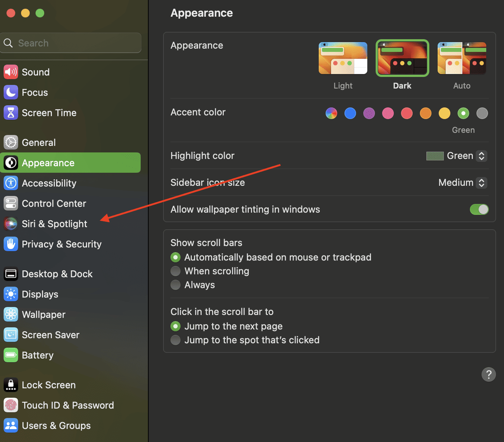Image resolution: width=504 pixels, height=442 pixels.
Task: Open the Sidebar icon size dropdown
Action: pos(481,183)
